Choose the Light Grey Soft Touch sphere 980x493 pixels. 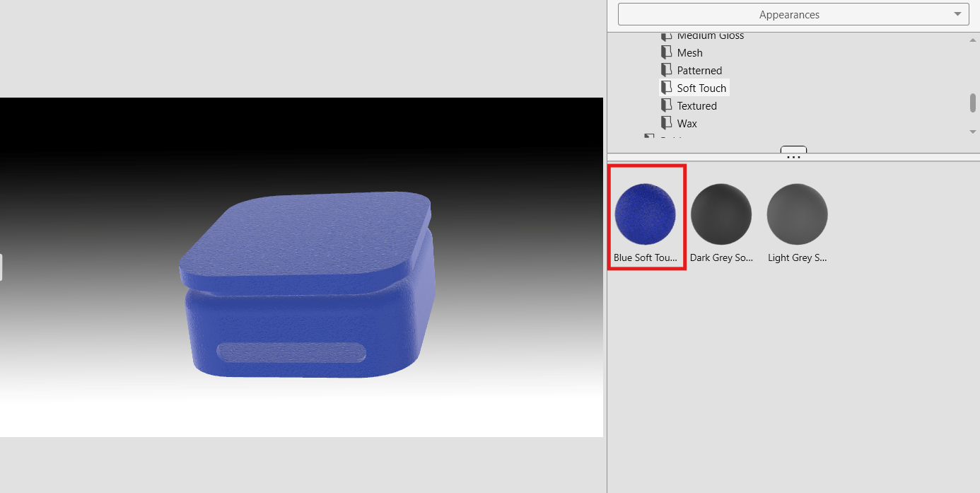(x=798, y=214)
